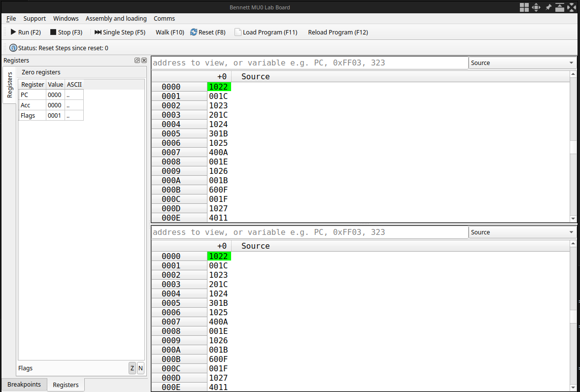Image resolution: width=580 pixels, height=392 pixels.
Task: Close the Registers panel with X icon
Action: (x=144, y=60)
